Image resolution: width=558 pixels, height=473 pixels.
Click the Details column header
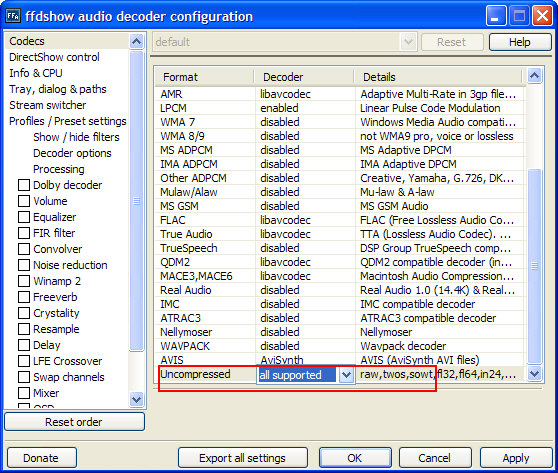(439, 77)
